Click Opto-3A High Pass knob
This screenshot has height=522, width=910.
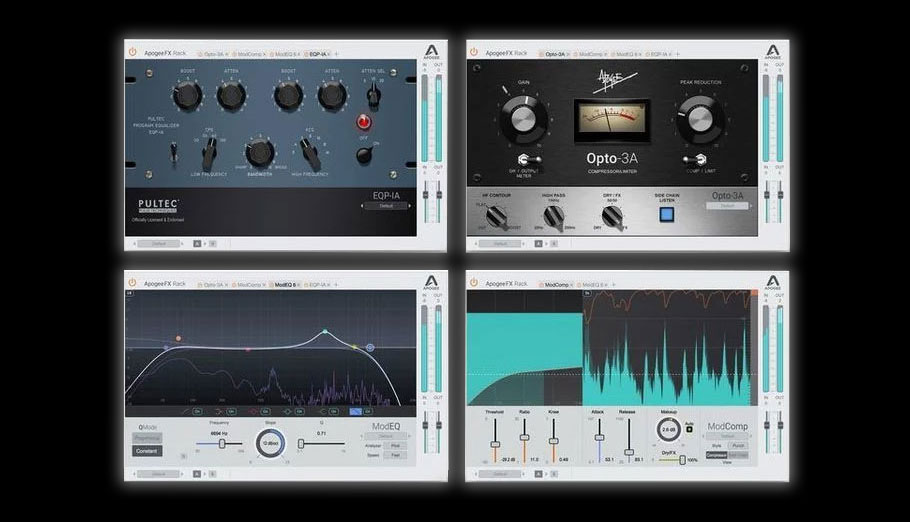(x=553, y=217)
